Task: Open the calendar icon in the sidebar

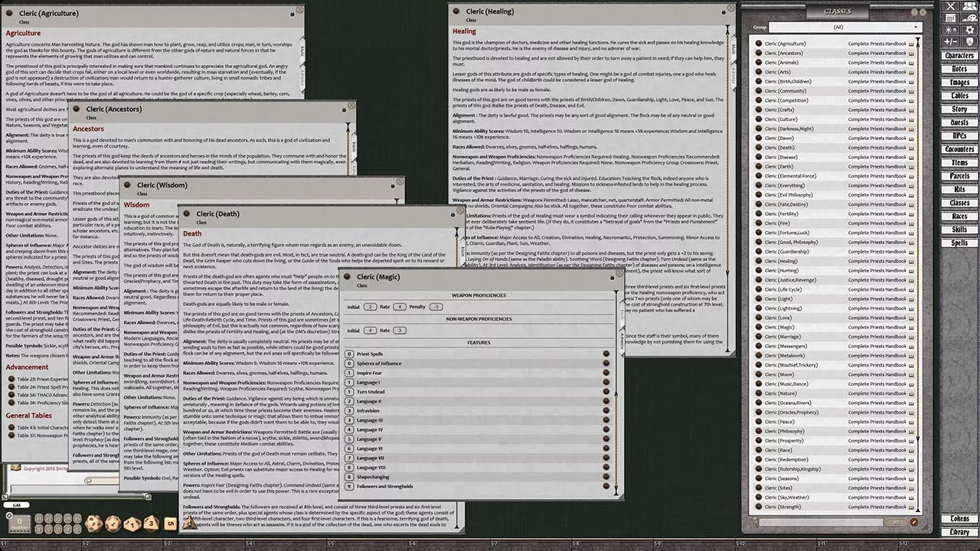Action: click(951, 18)
